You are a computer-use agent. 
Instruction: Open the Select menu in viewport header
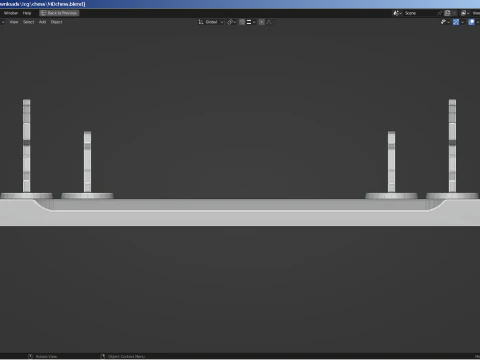29,22
